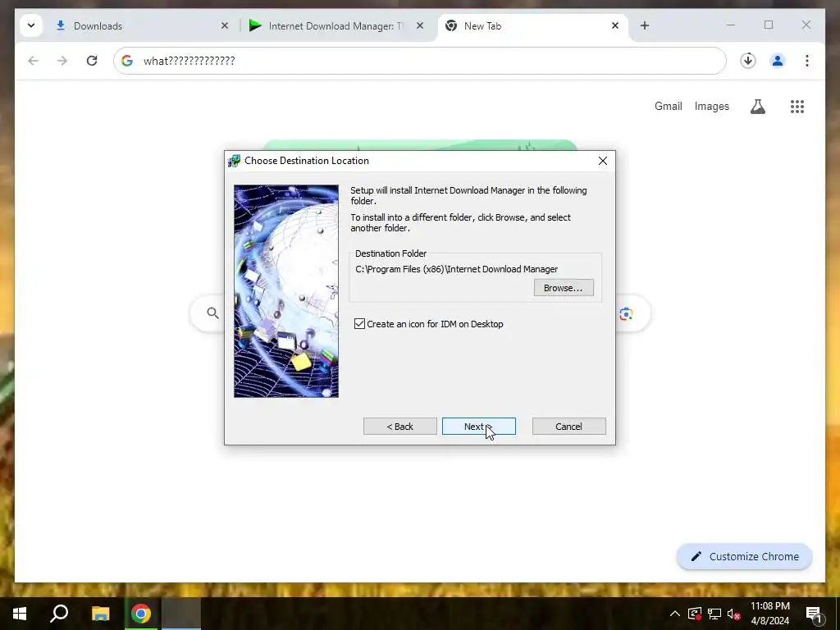The image size is (840, 630).
Task: Open File Explorer from the taskbar
Action: click(100, 614)
